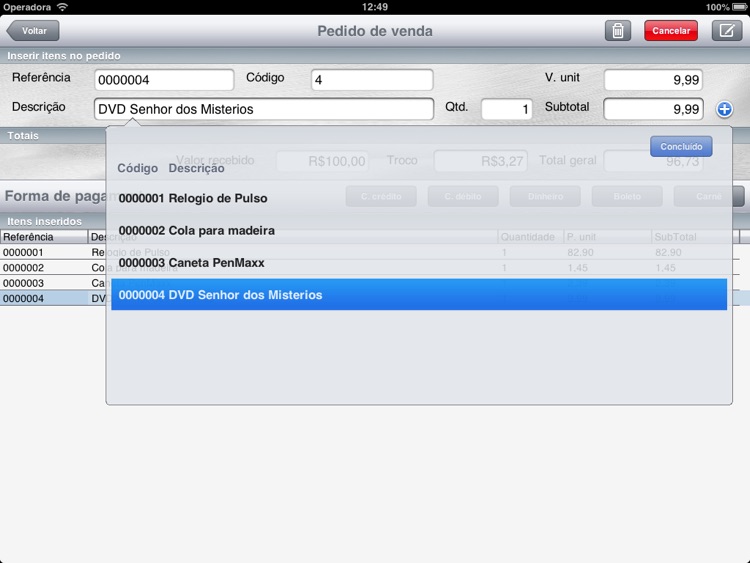Click the Totais section header
The width and height of the screenshot is (750, 563).
(22, 136)
